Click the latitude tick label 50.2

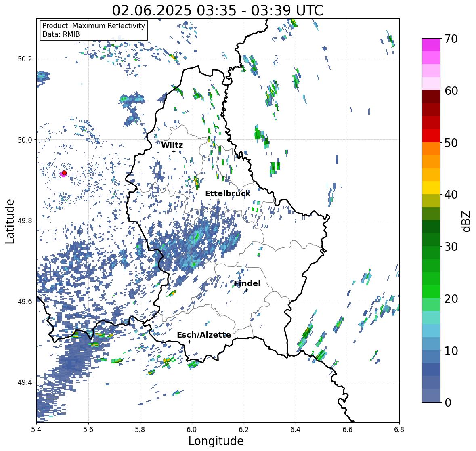pos(25,59)
